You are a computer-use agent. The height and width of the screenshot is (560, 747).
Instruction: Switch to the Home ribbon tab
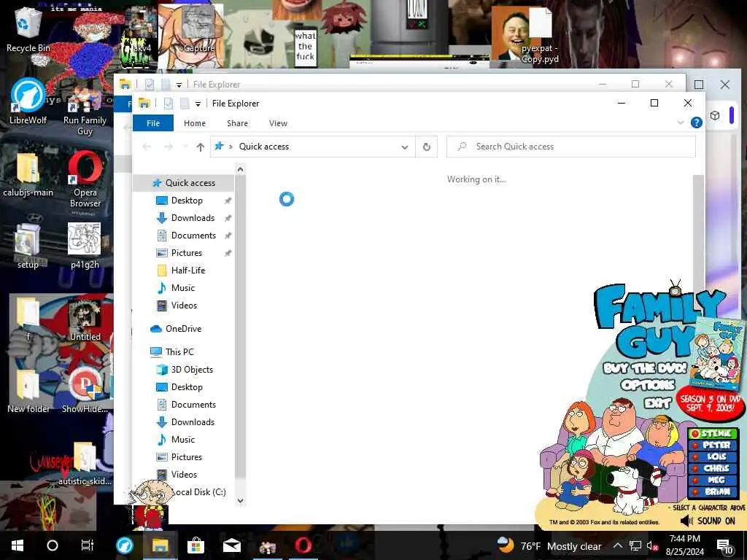tap(194, 123)
